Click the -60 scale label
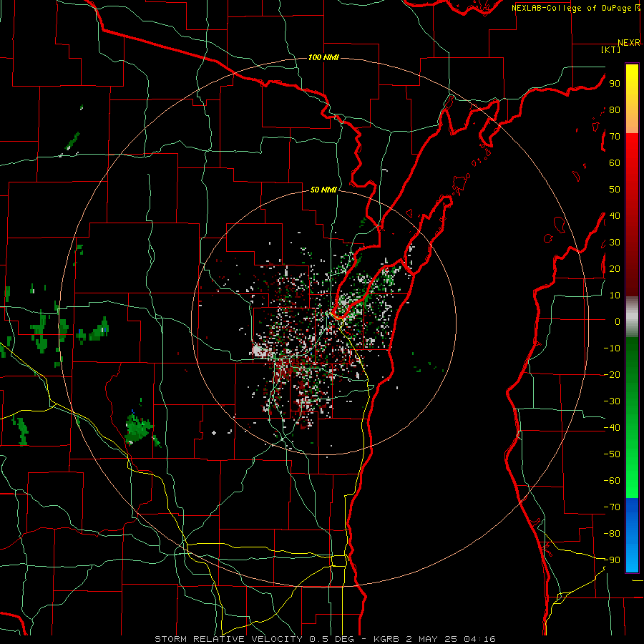This screenshot has height=644, width=644. point(612,481)
